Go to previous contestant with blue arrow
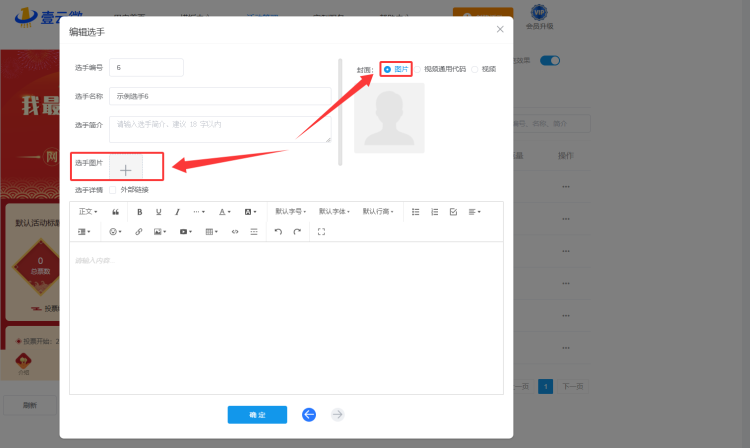 pyautogui.click(x=309, y=414)
